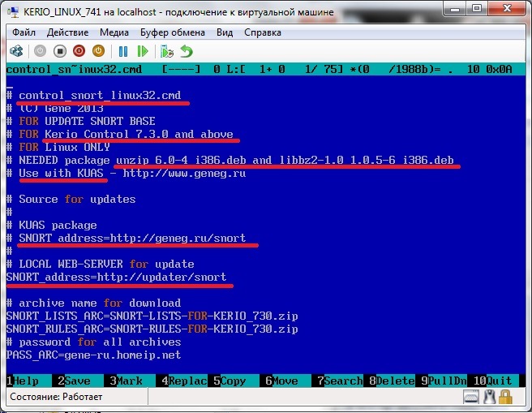
Task: Open the Действие menu
Action: (x=68, y=32)
